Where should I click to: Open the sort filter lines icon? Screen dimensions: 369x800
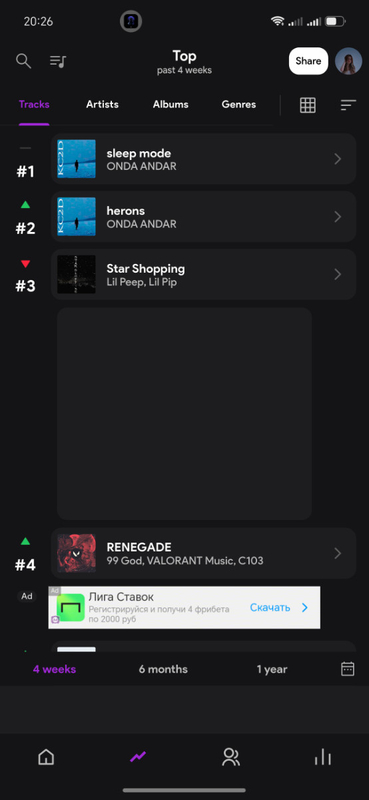tap(348, 105)
